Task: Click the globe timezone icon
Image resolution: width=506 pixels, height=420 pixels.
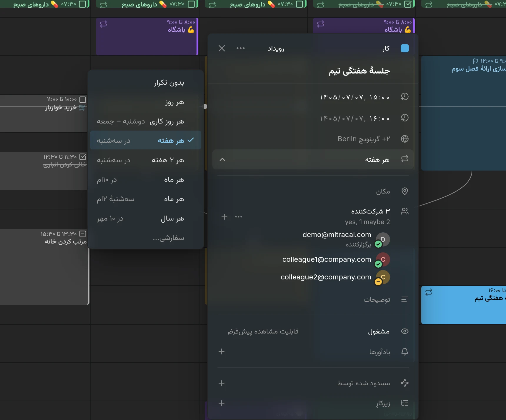Action: (405, 139)
